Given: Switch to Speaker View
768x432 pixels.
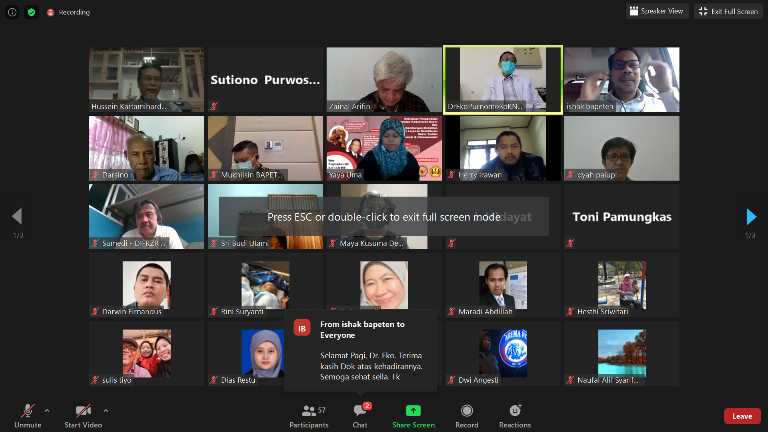Looking at the screenshot, I should [657, 11].
